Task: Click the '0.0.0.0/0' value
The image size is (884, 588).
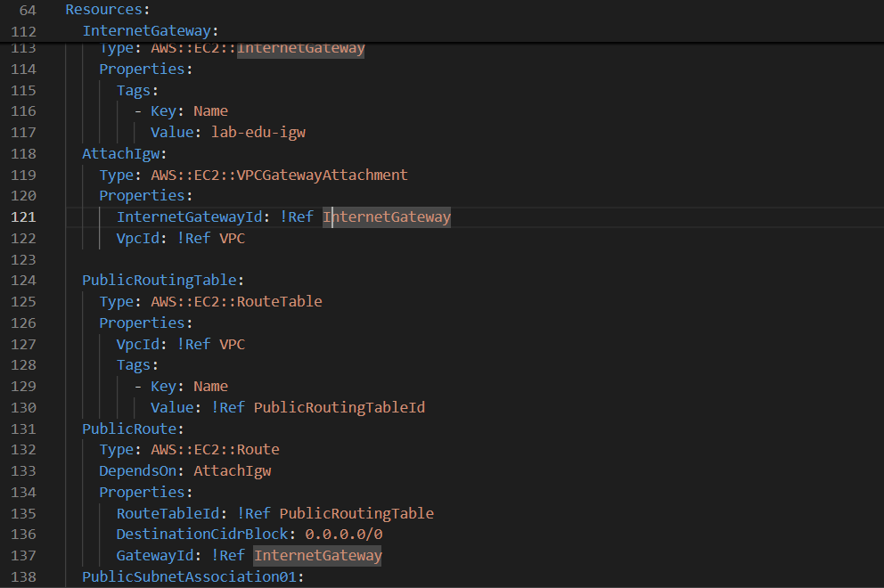Action: [x=344, y=535]
